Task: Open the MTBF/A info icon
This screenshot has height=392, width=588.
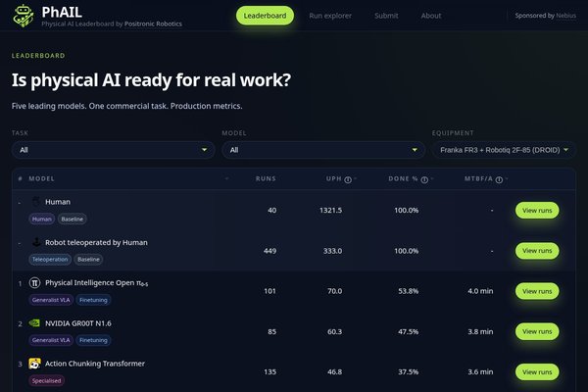Action: pos(499,179)
